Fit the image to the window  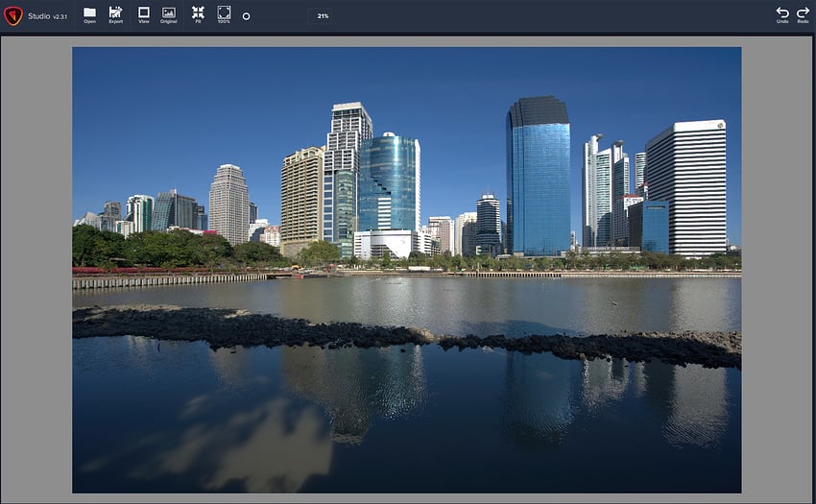[x=198, y=14]
